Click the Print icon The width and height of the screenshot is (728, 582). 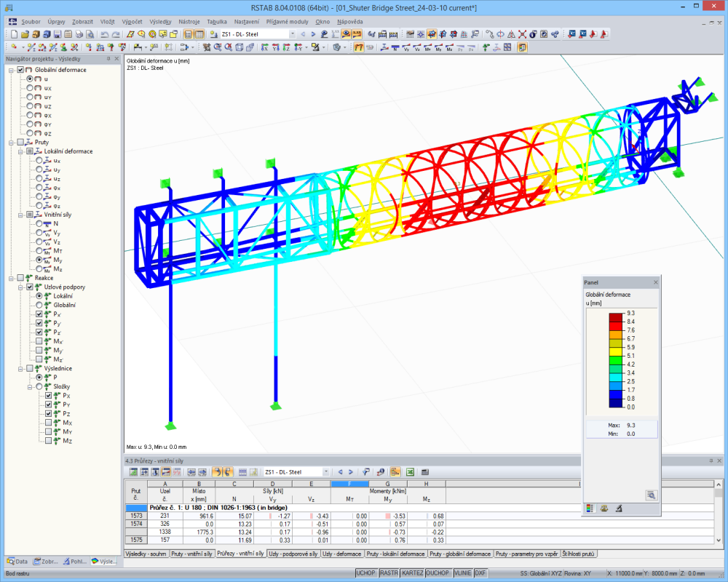click(x=80, y=33)
